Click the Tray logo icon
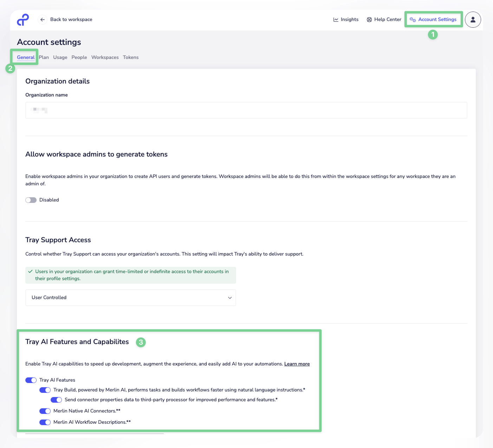Image resolution: width=493 pixels, height=448 pixels. [x=23, y=20]
